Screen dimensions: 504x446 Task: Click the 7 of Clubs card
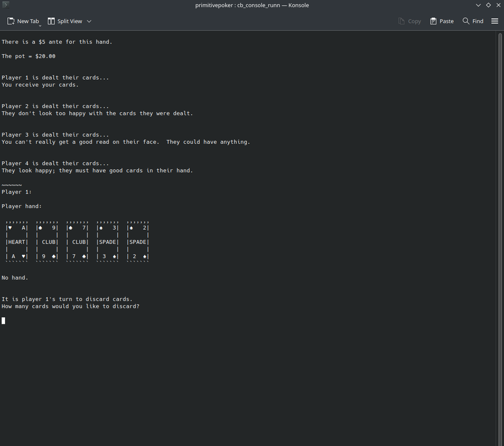pos(77,242)
